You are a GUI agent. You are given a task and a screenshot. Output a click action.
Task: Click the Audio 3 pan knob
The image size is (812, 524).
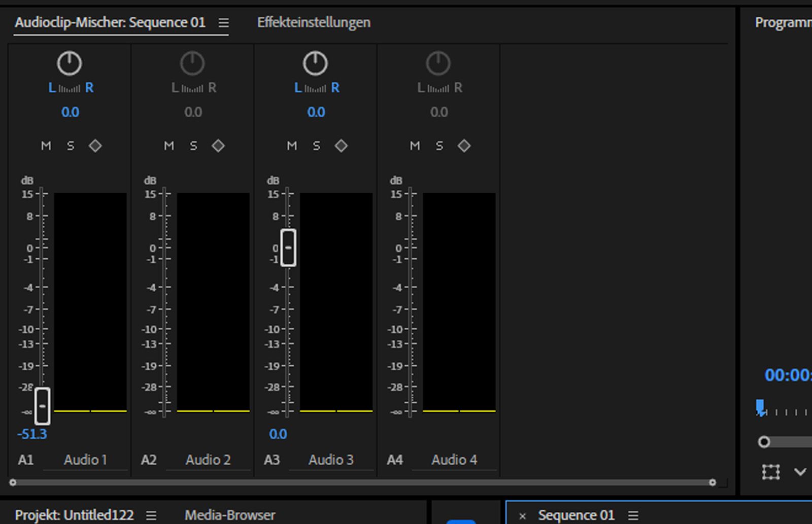coord(315,63)
